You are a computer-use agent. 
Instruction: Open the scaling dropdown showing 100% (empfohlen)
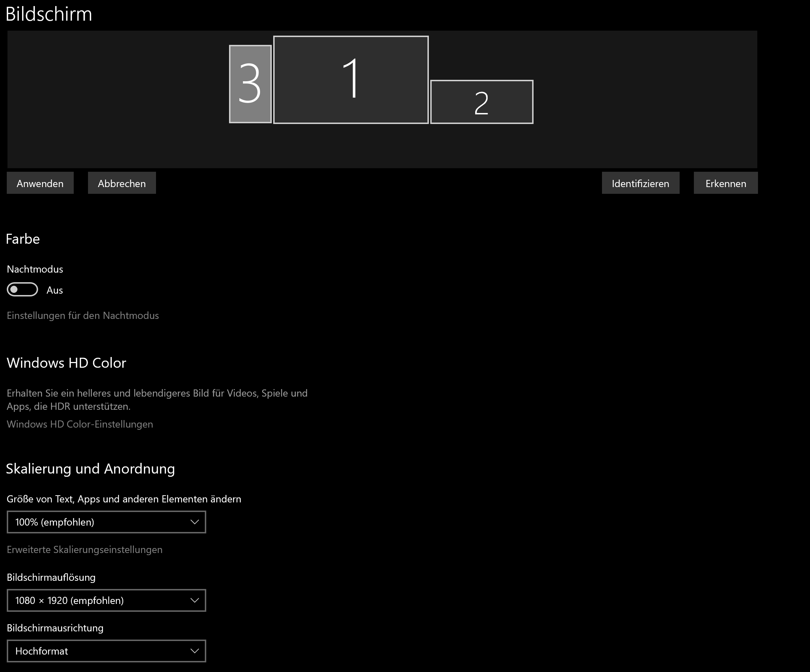tap(106, 522)
